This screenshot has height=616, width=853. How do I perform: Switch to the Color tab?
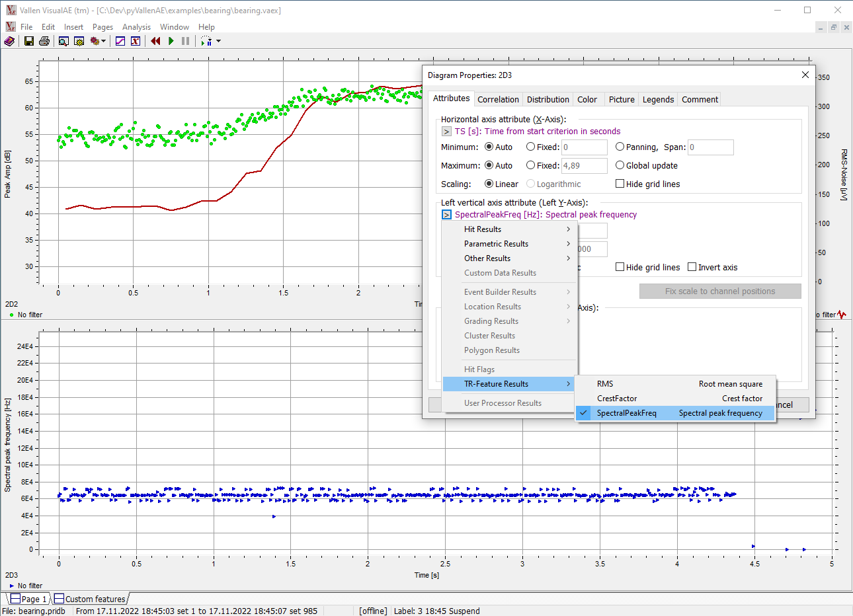tap(587, 100)
